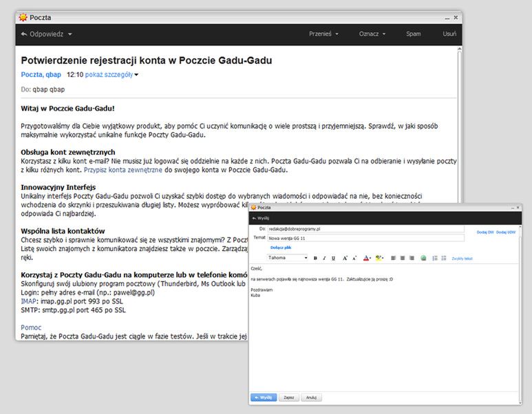This screenshot has width=532, height=414.
Task: Click the green globe insert link icon
Action: pos(423,259)
